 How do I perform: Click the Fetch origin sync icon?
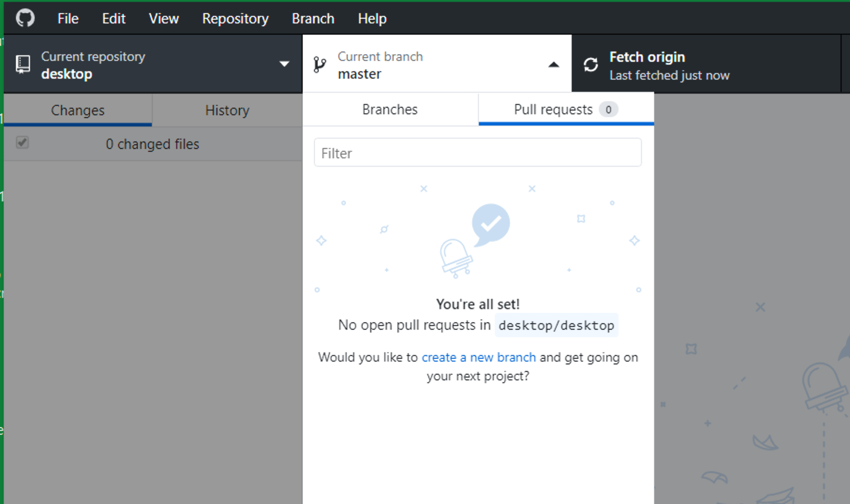pyautogui.click(x=591, y=65)
